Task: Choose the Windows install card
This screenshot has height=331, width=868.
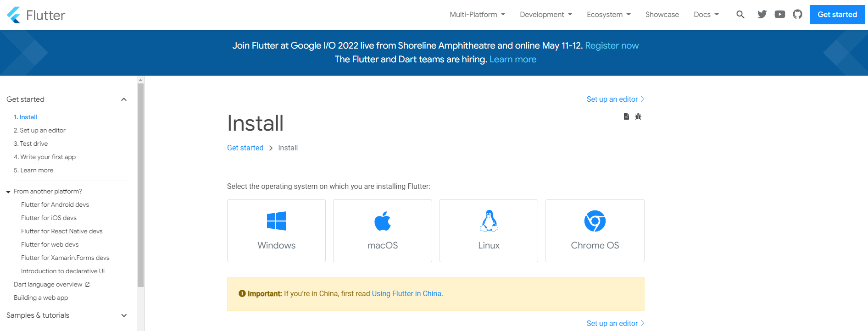Action: (276, 231)
